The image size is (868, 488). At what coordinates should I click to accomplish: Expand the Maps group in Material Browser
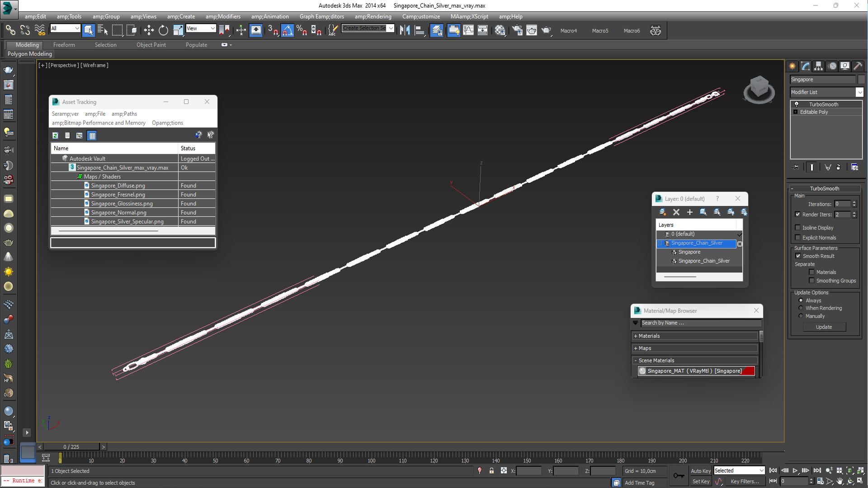(694, 348)
